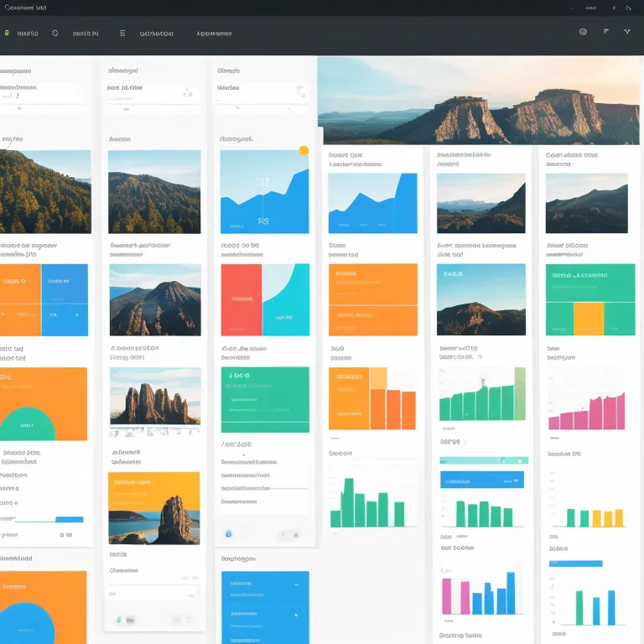Open the second navigation item in the dark toolbar
The image size is (644, 644).
85,34
